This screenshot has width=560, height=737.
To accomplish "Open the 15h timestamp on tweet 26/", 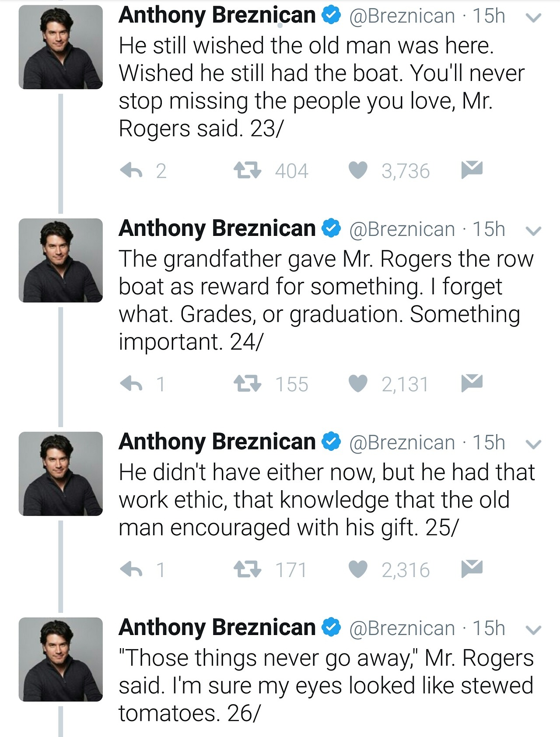I will 489,628.
